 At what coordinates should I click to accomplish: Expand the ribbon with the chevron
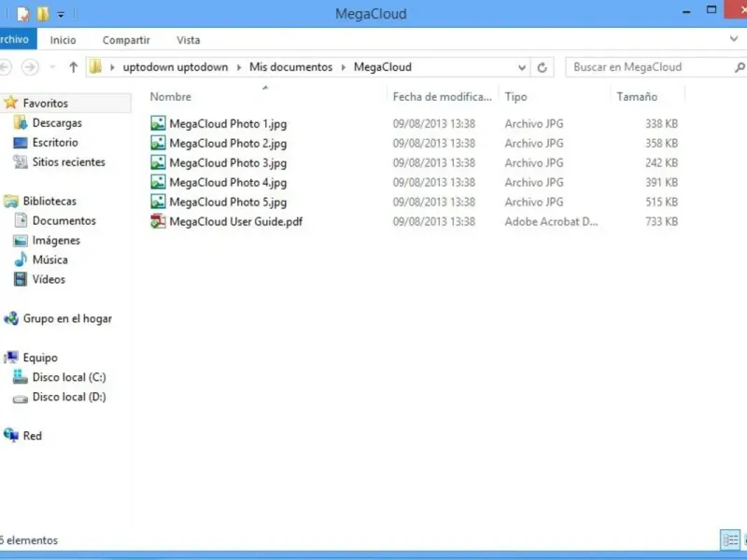[x=734, y=39]
